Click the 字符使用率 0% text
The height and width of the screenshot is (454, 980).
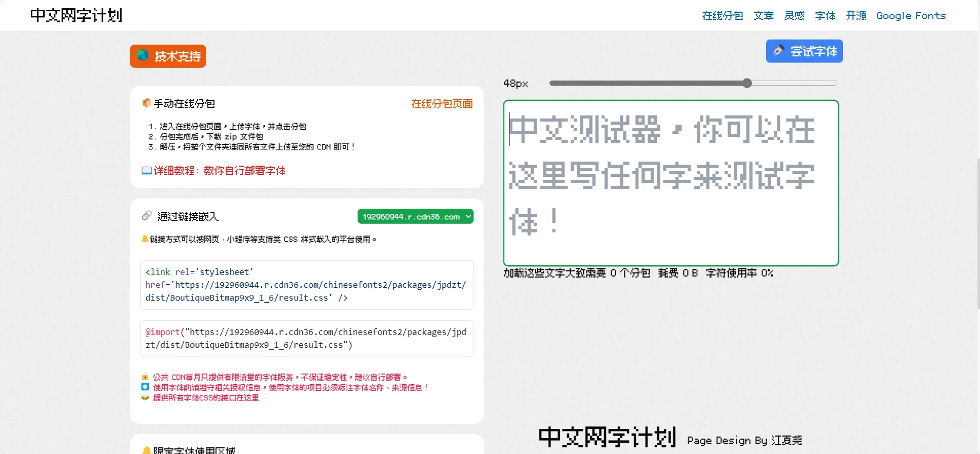point(739,273)
